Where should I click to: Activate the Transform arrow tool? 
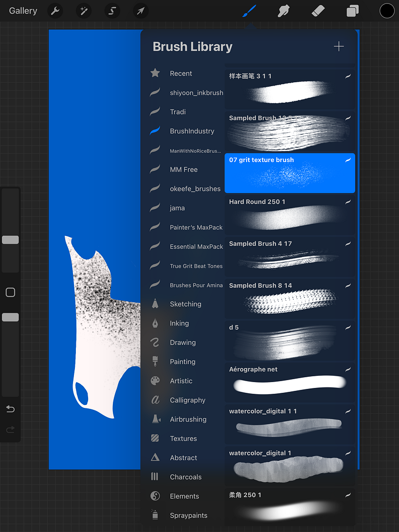[x=141, y=11]
